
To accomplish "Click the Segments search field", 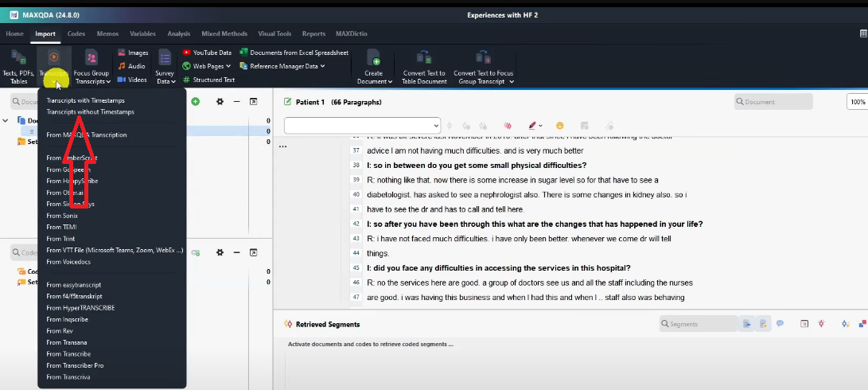I will coord(698,324).
